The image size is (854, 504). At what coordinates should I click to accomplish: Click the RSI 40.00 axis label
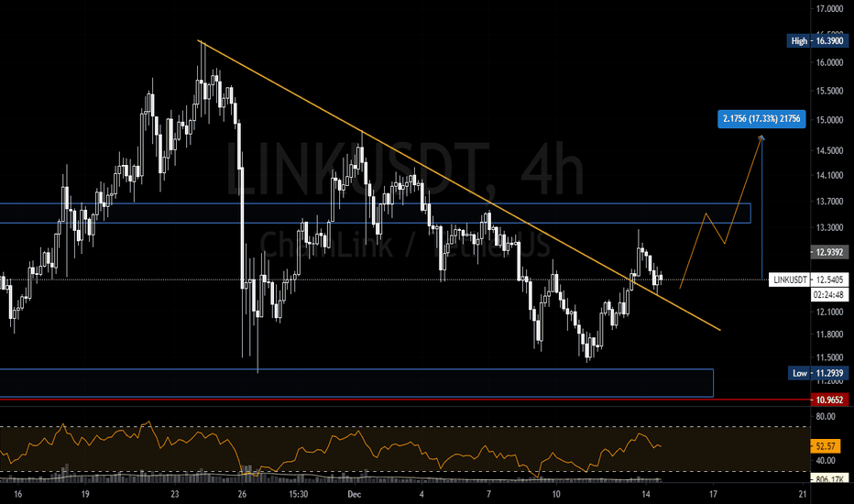[x=826, y=460]
